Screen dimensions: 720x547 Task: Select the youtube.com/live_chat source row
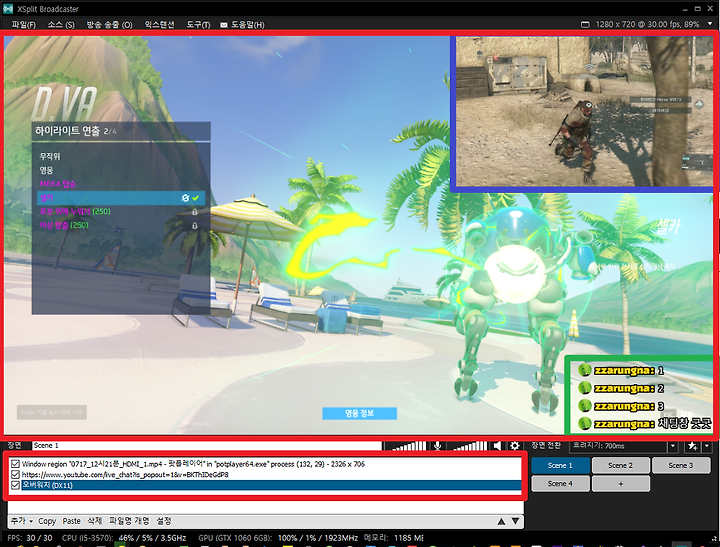coord(271,474)
